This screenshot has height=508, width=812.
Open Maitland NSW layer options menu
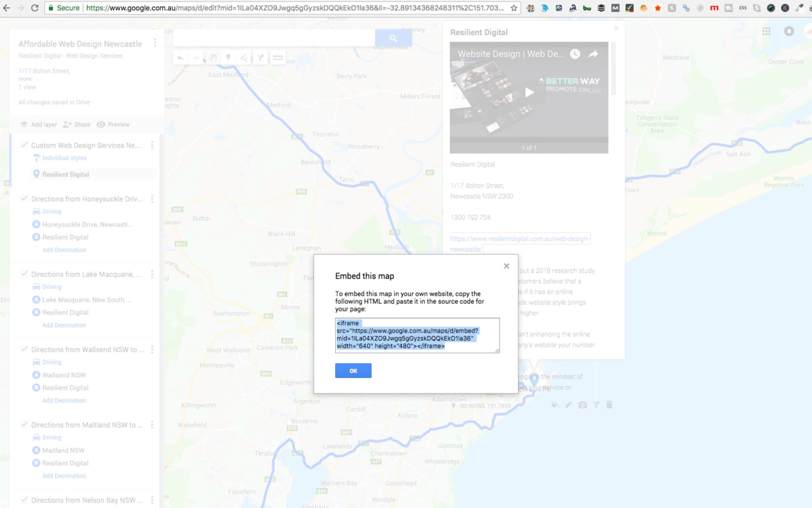click(x=152, y=425)
